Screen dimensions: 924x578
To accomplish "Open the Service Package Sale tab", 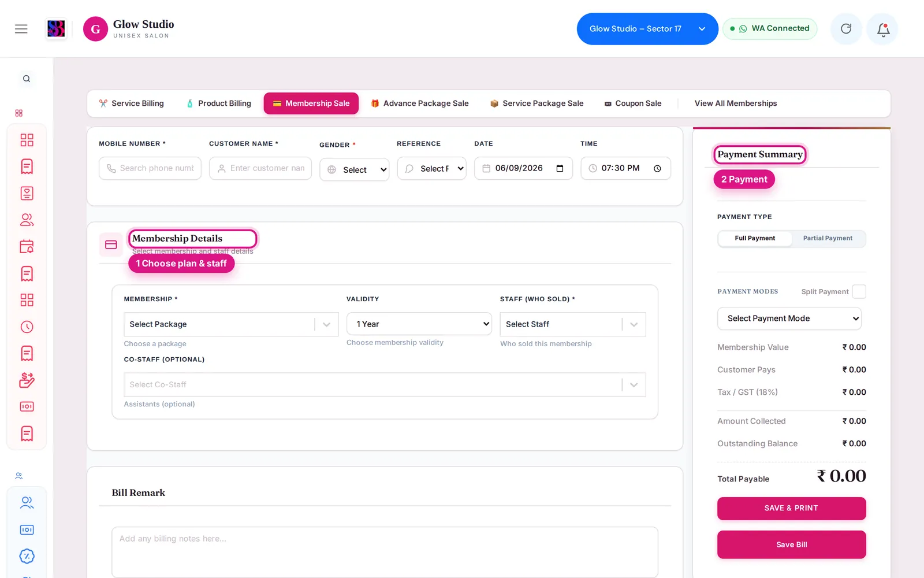I will 537,103.
